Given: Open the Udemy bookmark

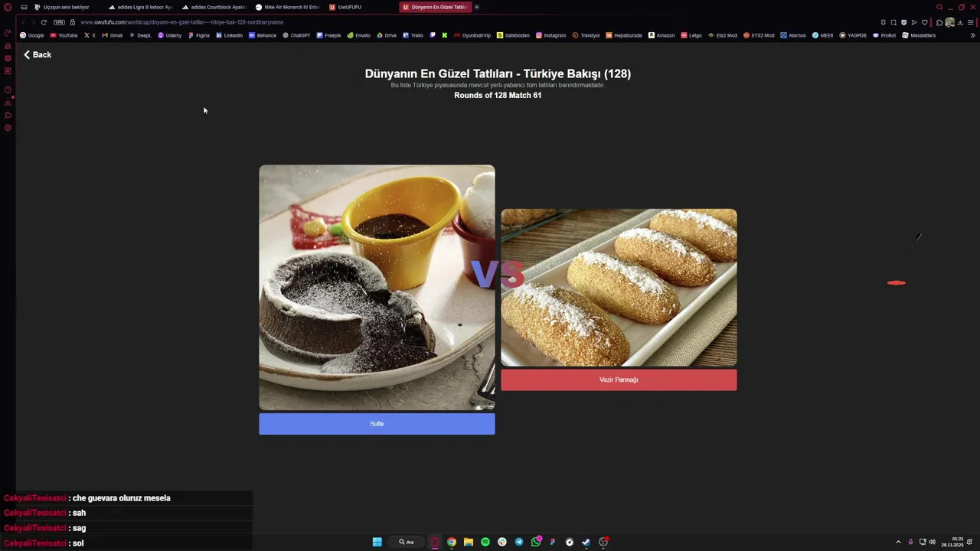Looking at the screenshot, I should [x=170, y=35].
